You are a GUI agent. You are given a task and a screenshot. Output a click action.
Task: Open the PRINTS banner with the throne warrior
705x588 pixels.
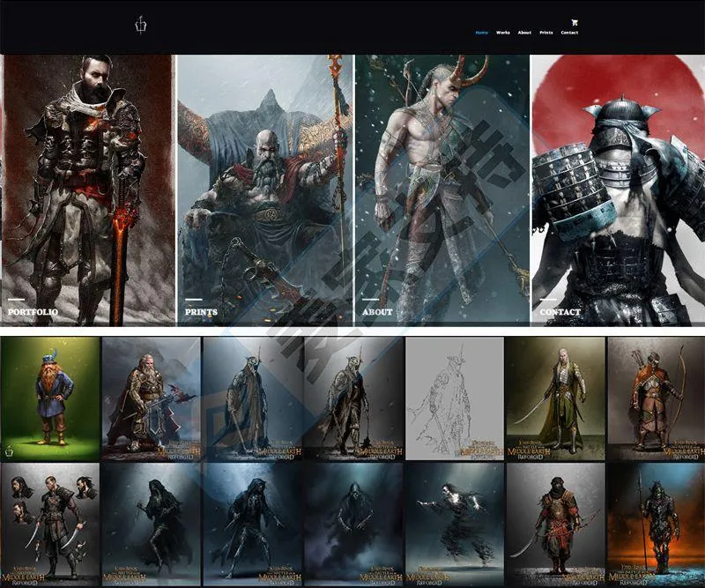click(x=265, y=190)
